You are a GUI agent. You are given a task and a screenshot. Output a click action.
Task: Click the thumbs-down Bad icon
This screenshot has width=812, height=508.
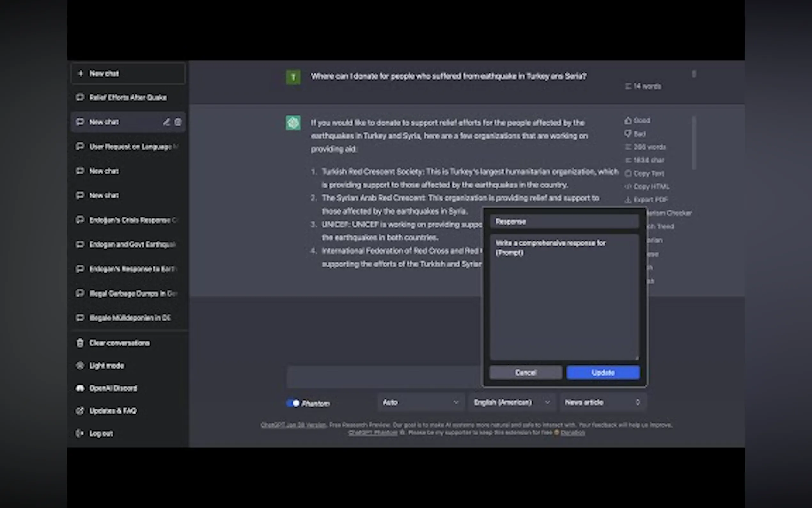[x=628, y=134]
